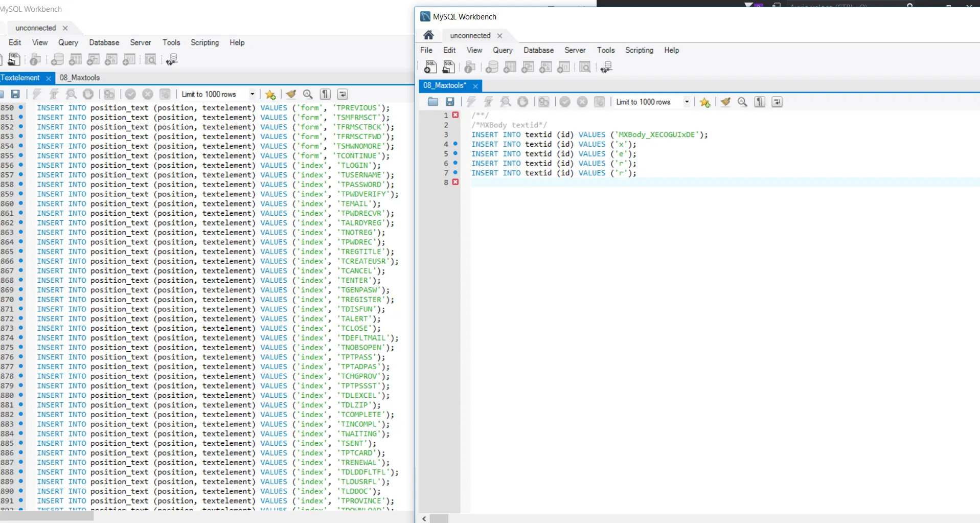The height and width of the screenshot is (523, 980).
Task: Roll back the transaction in front window
Action: 582,102
